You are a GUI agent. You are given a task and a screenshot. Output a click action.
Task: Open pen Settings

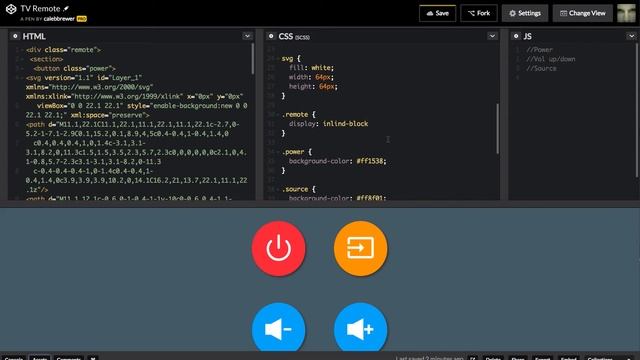pos(525,13)
